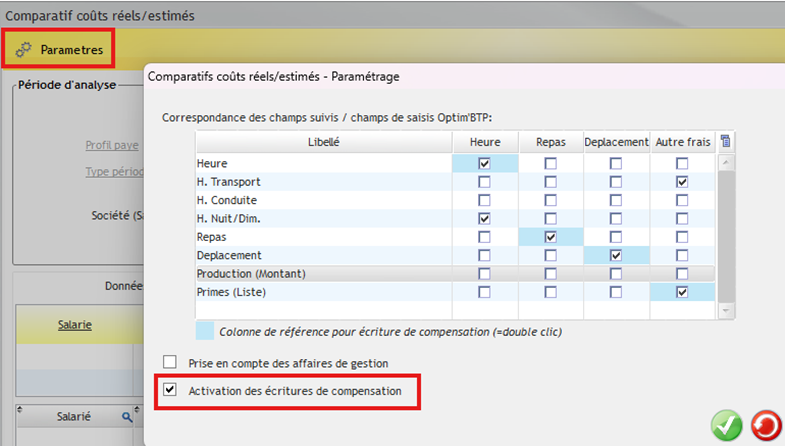Check Repas box for Primes (Liste)
785x446 pixels.
[551, 292]
